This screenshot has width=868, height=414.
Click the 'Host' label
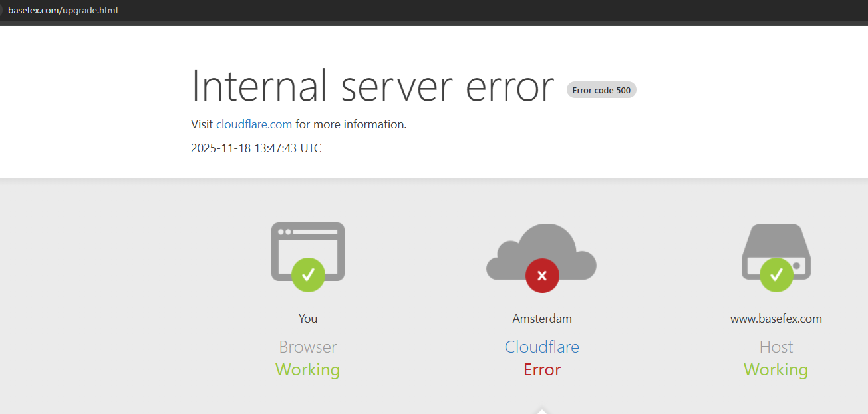point(776,347)
